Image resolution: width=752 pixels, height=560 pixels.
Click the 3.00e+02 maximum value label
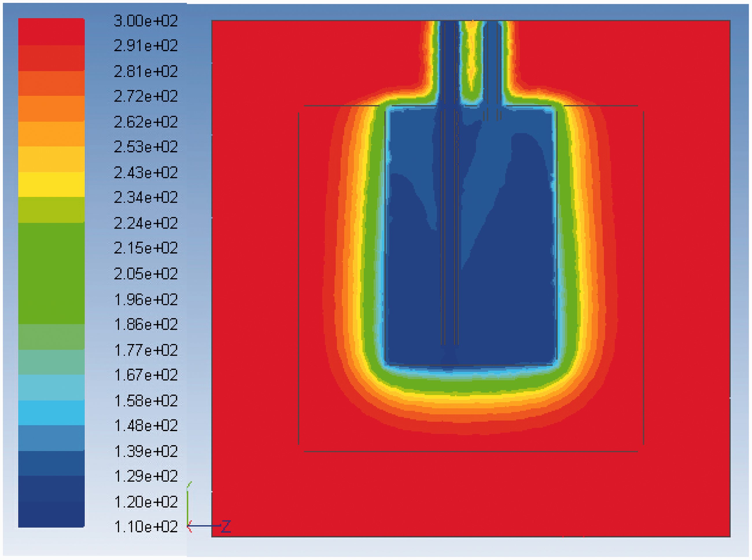click(146, 21)
